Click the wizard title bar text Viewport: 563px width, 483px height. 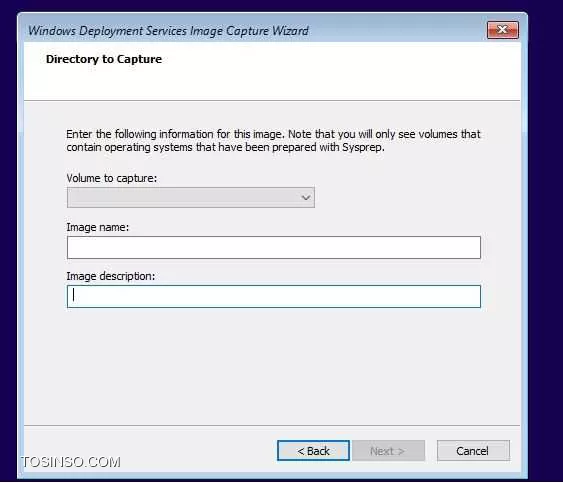pos(168,31)
